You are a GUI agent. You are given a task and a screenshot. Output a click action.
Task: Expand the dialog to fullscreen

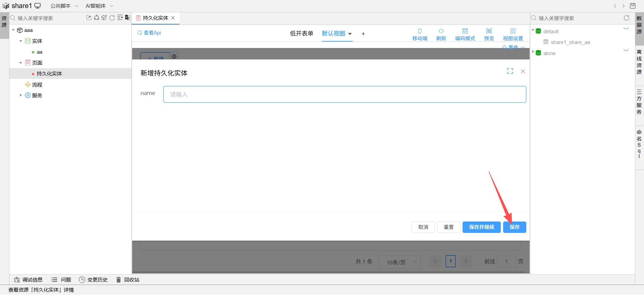(510, 71)
